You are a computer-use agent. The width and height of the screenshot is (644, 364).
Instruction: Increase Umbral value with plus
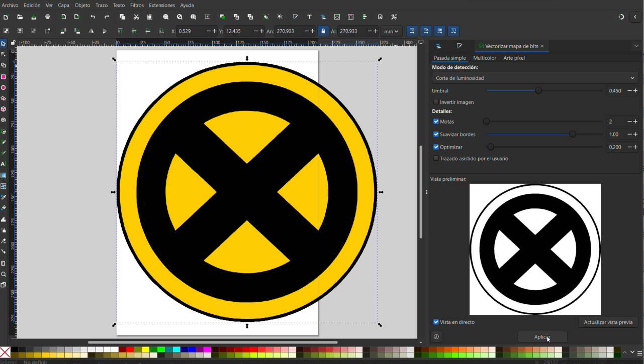(x=635, y=91)
